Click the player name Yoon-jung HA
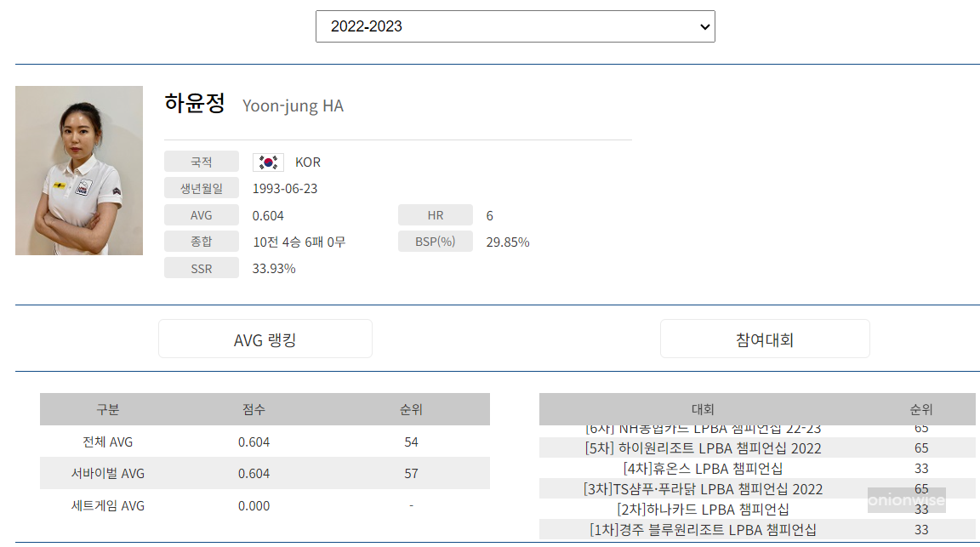This screenshot has height=547, width=980. (x=293, y=105)
